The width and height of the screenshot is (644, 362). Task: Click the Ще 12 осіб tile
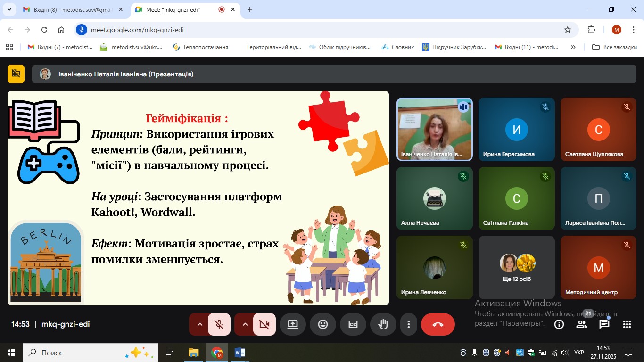(x=516, y=267)
